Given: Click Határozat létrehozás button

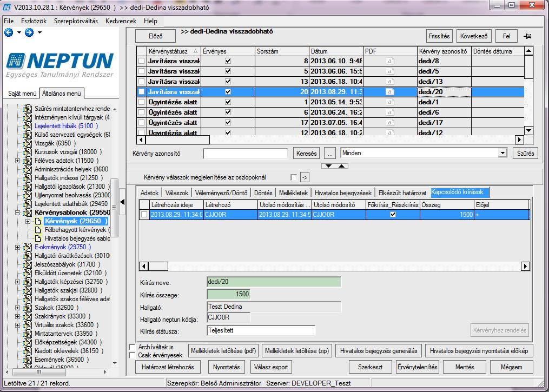Looking at the screenshot, I should (168, 367).
